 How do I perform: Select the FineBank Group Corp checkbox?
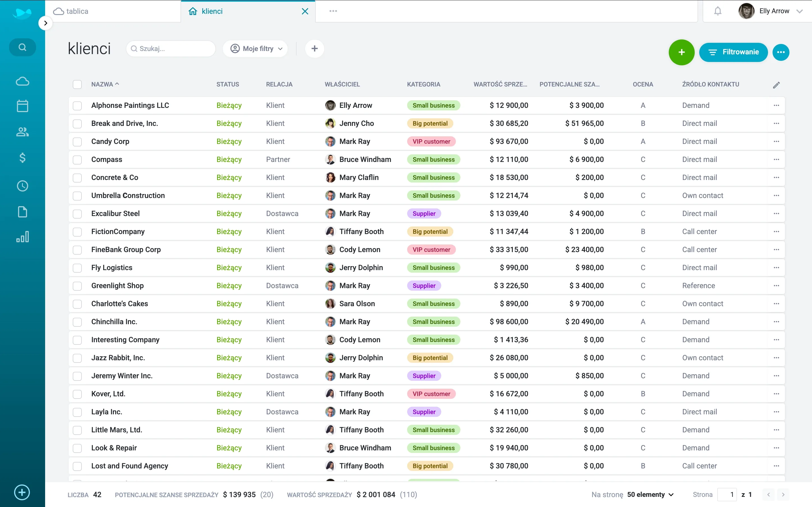click(77, 250)
